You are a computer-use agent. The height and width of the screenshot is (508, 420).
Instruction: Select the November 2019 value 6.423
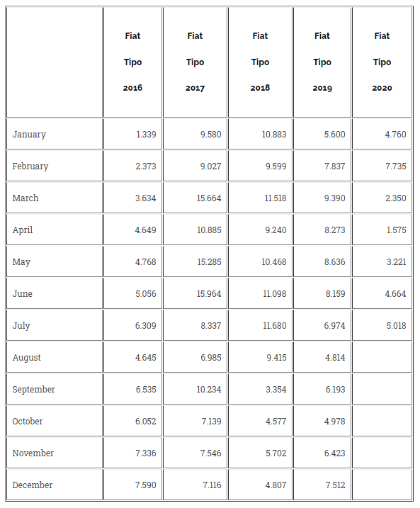(335, 453)
